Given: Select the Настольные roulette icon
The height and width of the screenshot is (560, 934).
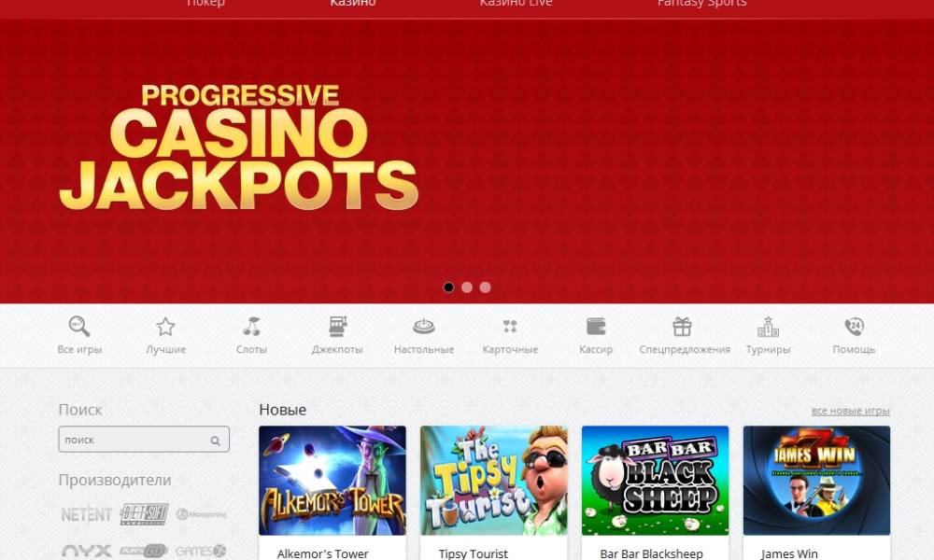Looking at the screenshot, I should (423, 326).
